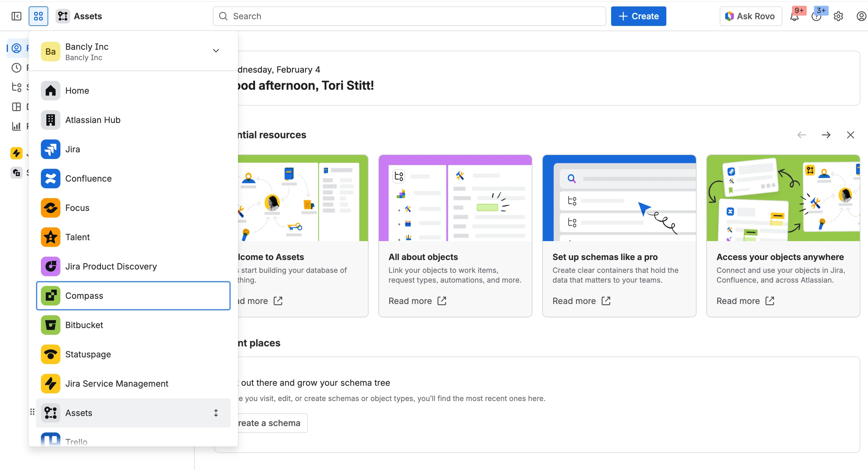
Task: Click the 'Set up schemas like a pro' title
Action: 605,257
